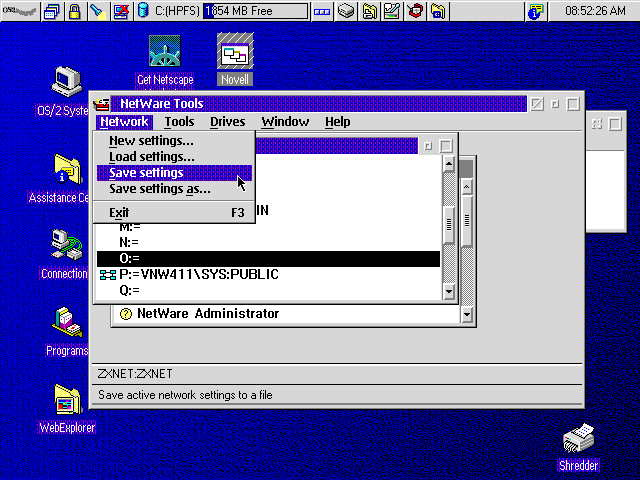The height and width of the screenshot is (480, 640).
Task: Click the tray selector icon in WarpCenter
Action: coord(322,11)
